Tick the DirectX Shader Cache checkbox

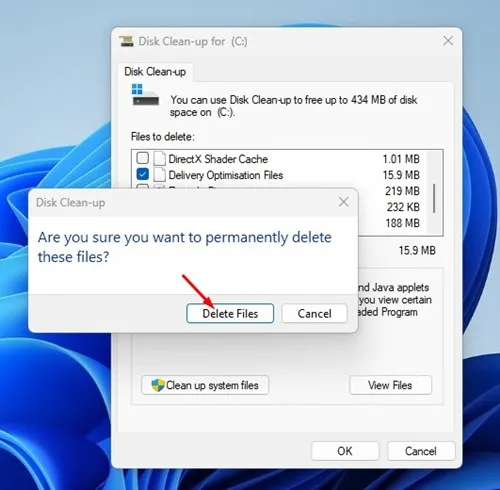pyautogui.click(x=143, y=158)
